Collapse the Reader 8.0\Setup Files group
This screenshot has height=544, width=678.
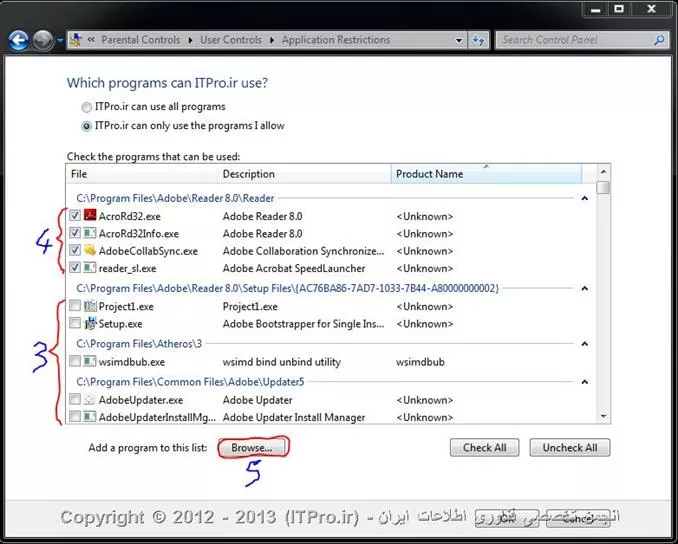click(585, 288)
